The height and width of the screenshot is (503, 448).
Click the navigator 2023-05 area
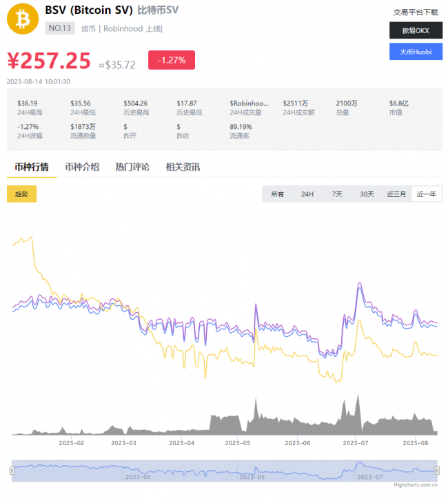pyautogui.click(x=252, y=477)
